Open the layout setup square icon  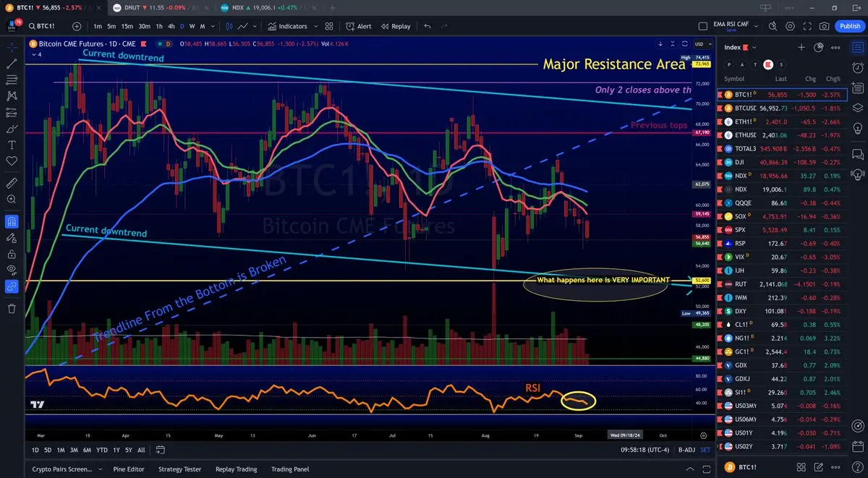pyautogui.click(x=702, y=26)
